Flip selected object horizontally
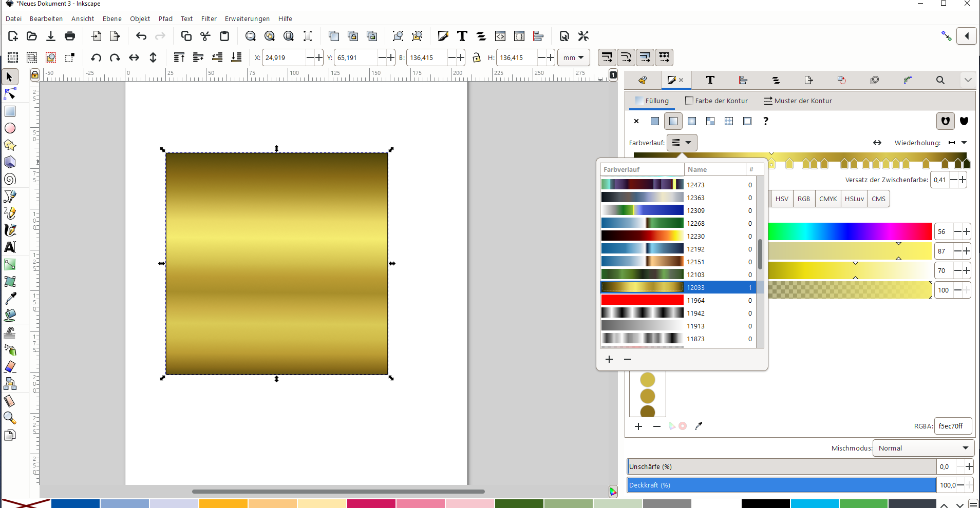 (134, 57)
